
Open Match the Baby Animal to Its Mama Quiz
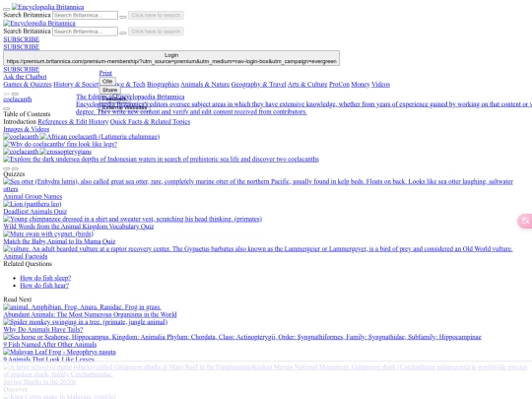[x=59, y=241]
